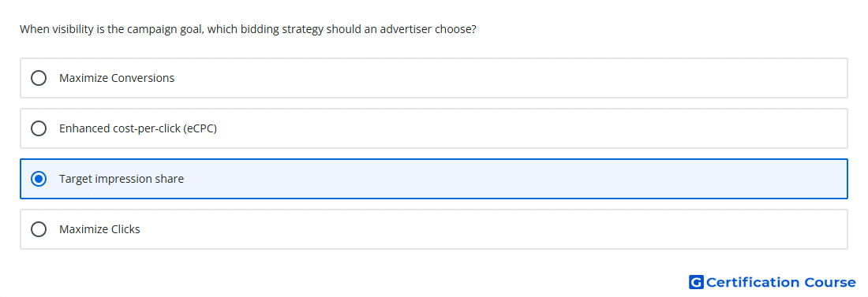Image resolution: width=868 pixels, height=297 pixels.
Task: Choose the Maximize Conversions answer card
Action: click(x=434, y=78)
